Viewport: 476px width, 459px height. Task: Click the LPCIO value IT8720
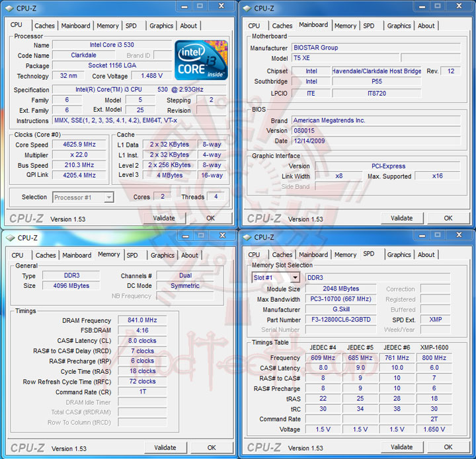click(377, 93)
